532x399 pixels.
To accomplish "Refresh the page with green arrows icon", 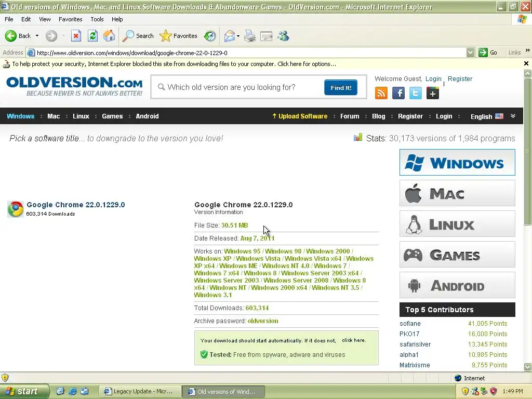I will 92,36.
